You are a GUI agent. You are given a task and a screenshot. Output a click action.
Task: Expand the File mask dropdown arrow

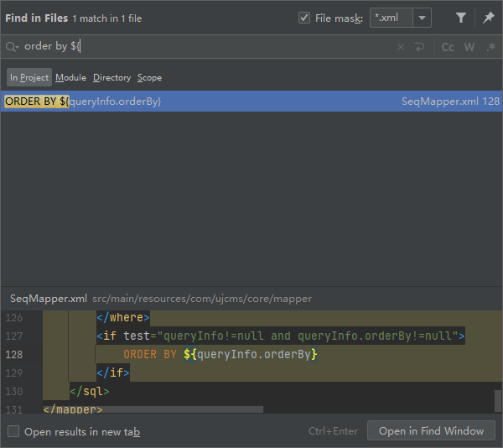point(422,18)
